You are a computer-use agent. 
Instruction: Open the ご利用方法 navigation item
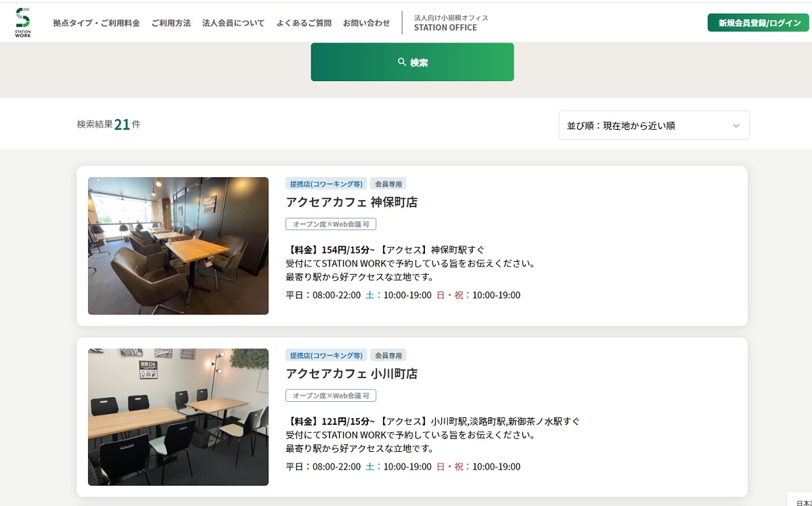pyautogui.click(x=171, y=22)
